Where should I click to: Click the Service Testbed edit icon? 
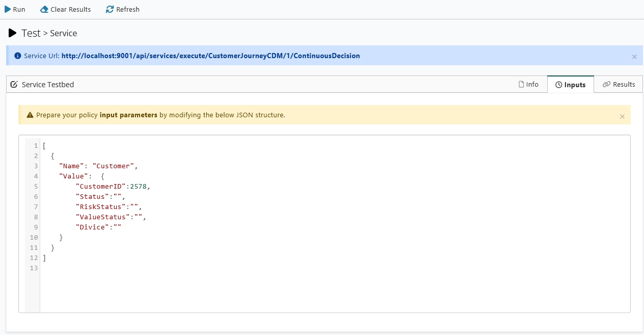[14, 85]
